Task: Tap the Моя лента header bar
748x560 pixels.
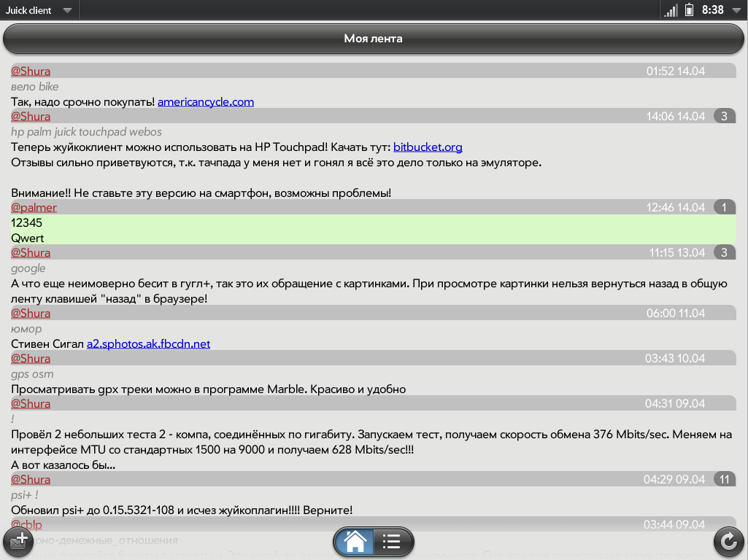Action: coord(373,39)
